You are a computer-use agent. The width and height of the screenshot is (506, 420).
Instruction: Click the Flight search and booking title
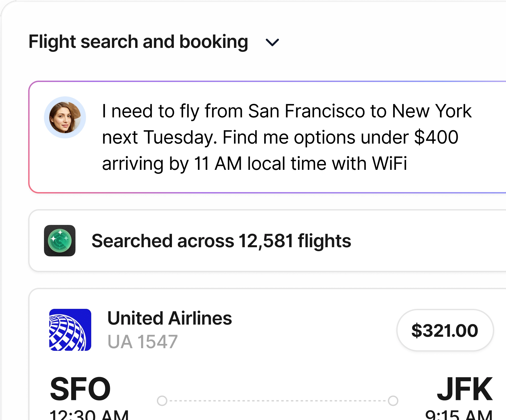pyautogui.click(x=138, y=42)
